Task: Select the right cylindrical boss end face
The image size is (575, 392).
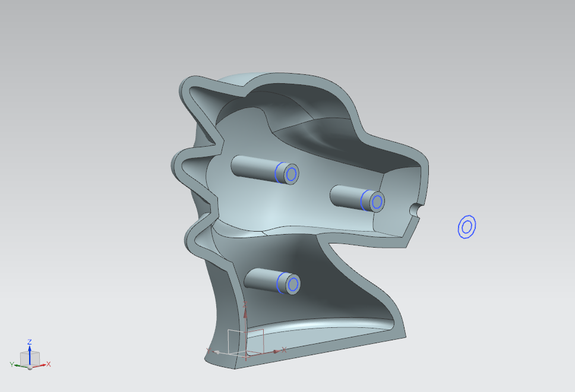Action: (377, 202)
